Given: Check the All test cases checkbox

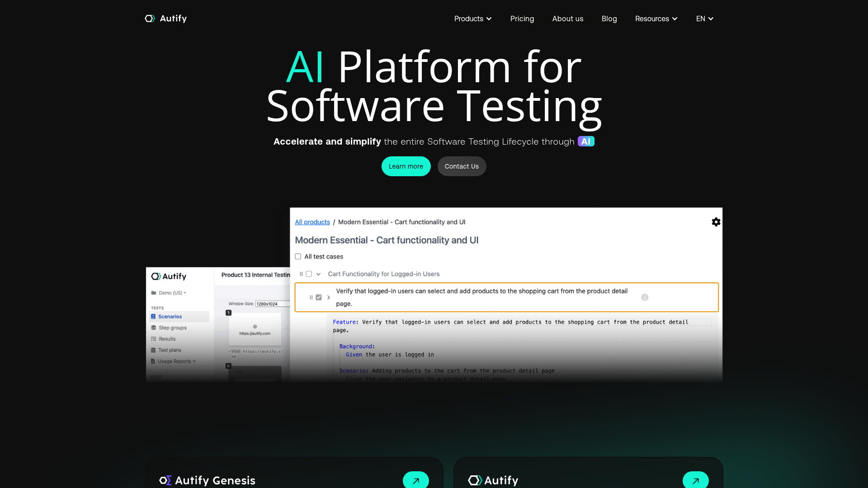Looking at the screenshot, I should click(x=298, y=256).
